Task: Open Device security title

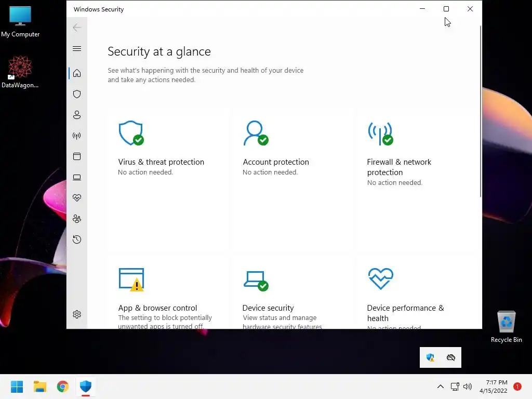Action: [268, 308]
